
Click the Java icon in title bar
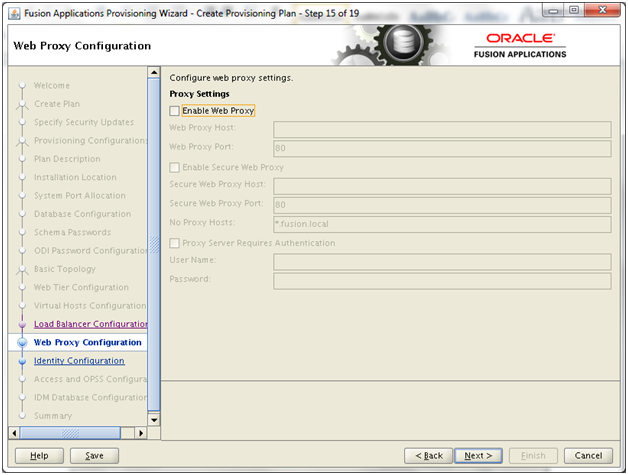click(14, 14)
